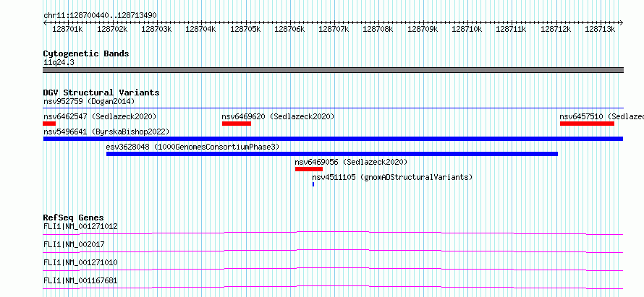644x297 pixels.
Task: Select the nsv6469056 red variant bar
Action: pyautogui.click(x=309, y=169)
